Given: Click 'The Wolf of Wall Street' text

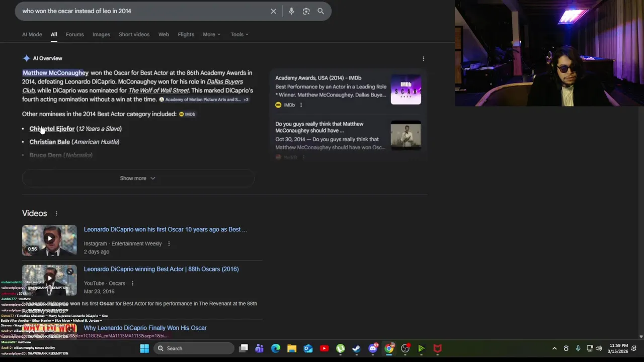Looking at the screenshot, I should (x=158, y=90).
